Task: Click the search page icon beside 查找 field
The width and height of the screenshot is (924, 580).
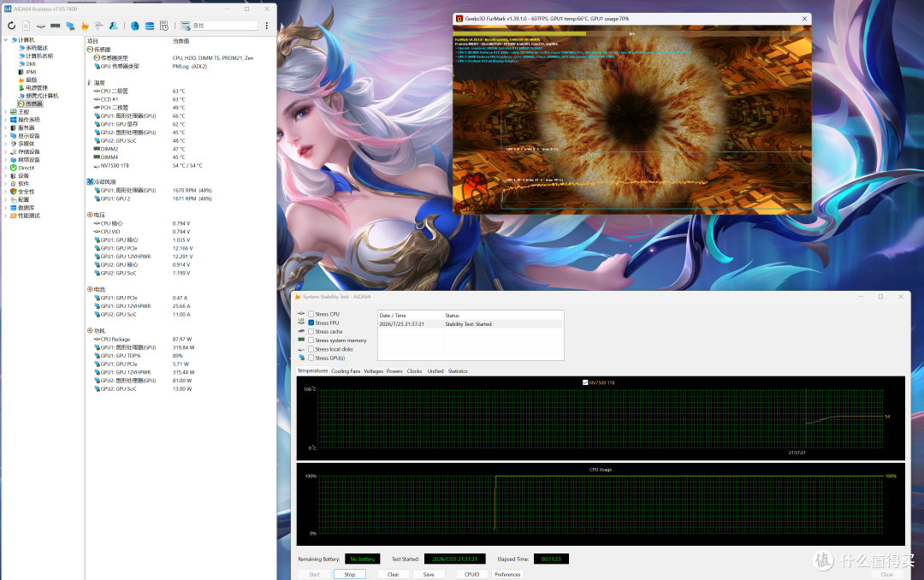Action: (186, 26)
